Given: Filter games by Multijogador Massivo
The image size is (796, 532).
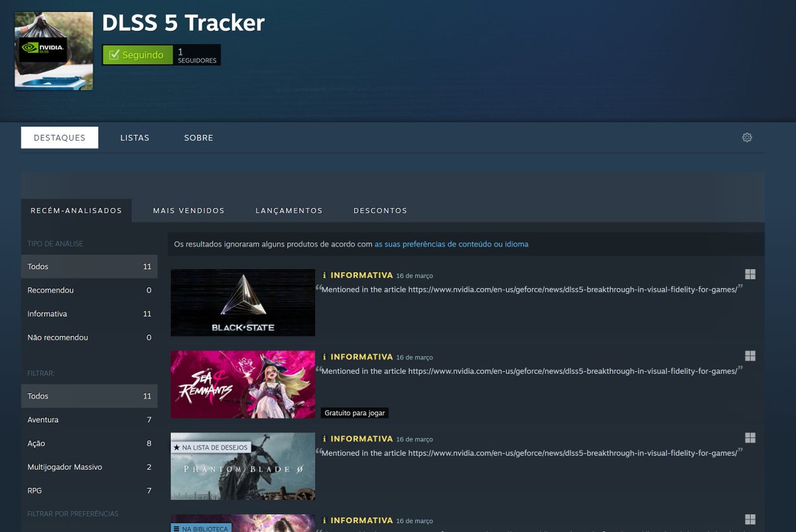Looking at the screenshot, I should (x=90, y=467).
